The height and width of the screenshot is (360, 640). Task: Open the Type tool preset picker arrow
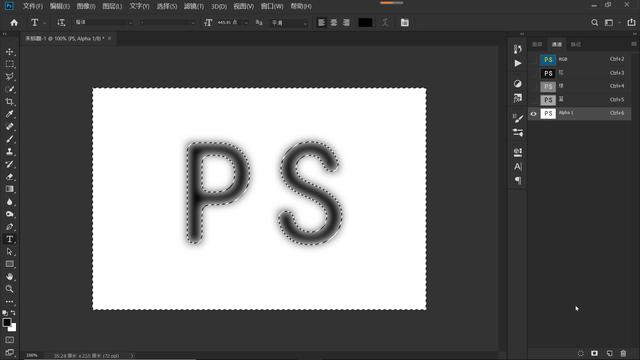click(44, 23)
